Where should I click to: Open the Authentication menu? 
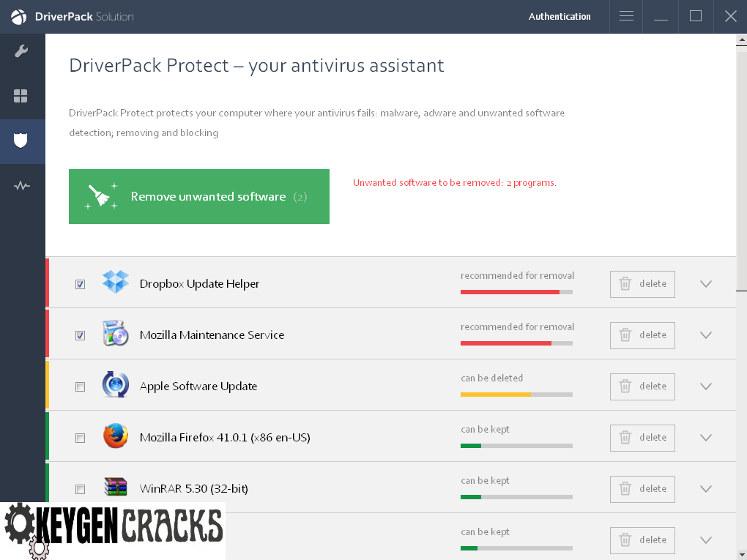pos(560,15)
